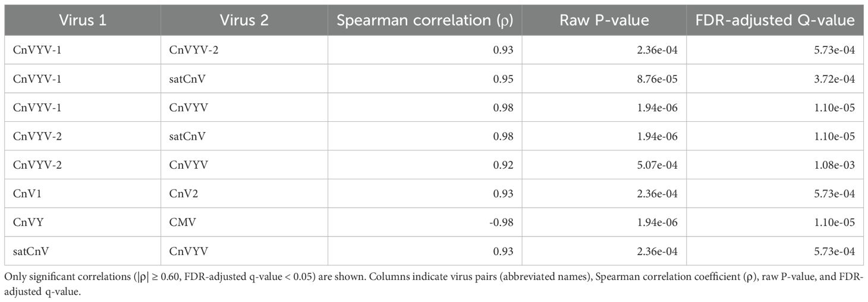Select the Spearman correlation (ρ) header

tap(424, 21)
